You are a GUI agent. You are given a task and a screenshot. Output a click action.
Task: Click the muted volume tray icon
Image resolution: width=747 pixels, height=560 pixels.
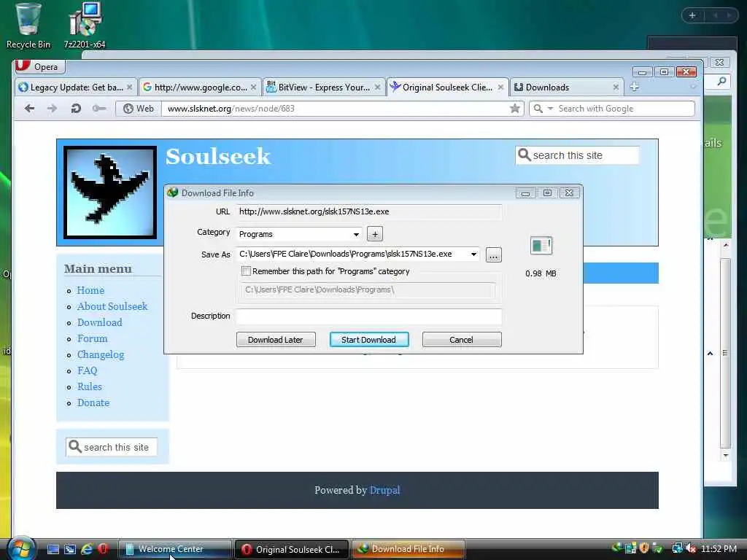pyautogui.click(x=690, y=548)
